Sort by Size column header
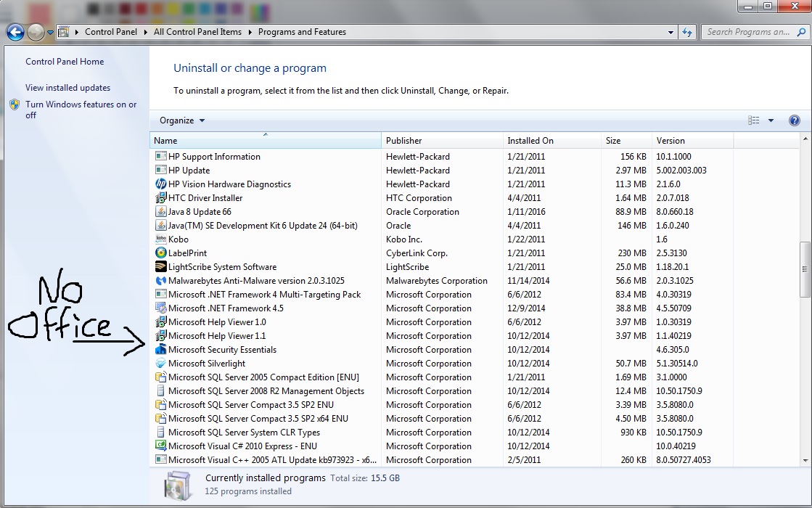 pos(626,141)
